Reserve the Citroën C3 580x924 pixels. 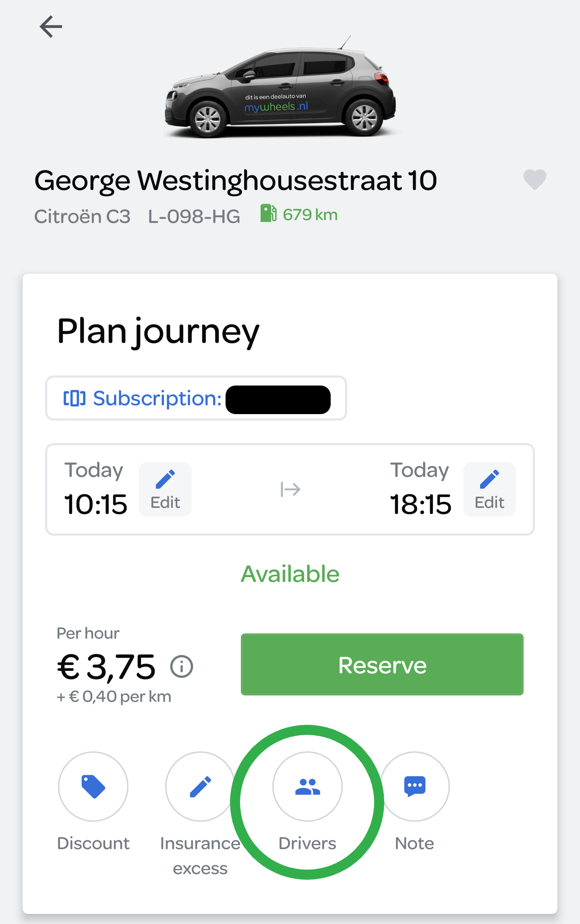point(382,664)
